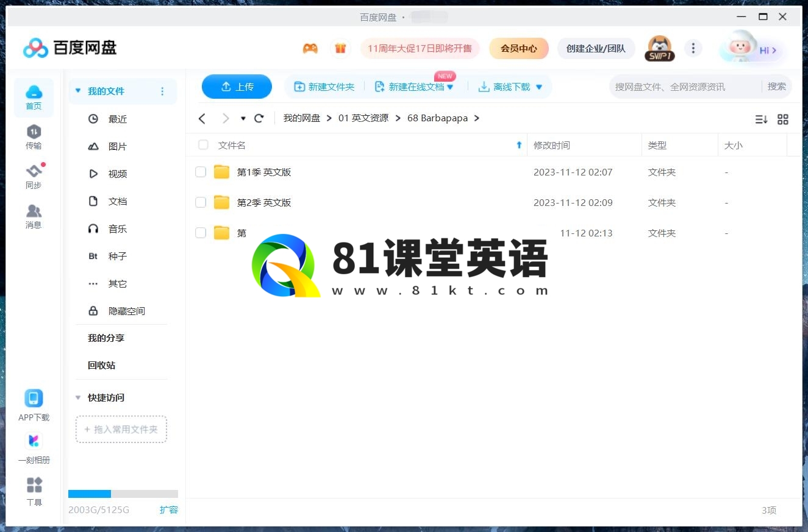This screenshot has height=532, width=808.
Task: Tick the checkbox for 第2季 英文版
Action: (201, 203)
